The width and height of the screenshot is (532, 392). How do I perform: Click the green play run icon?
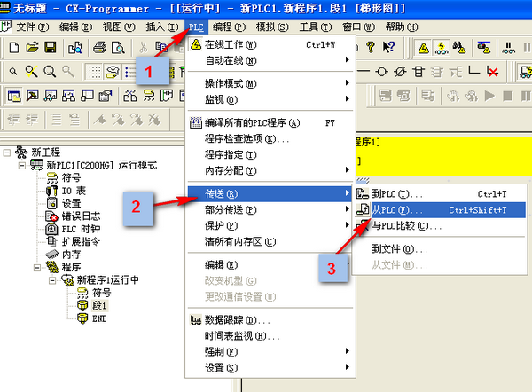coord(489,96)
